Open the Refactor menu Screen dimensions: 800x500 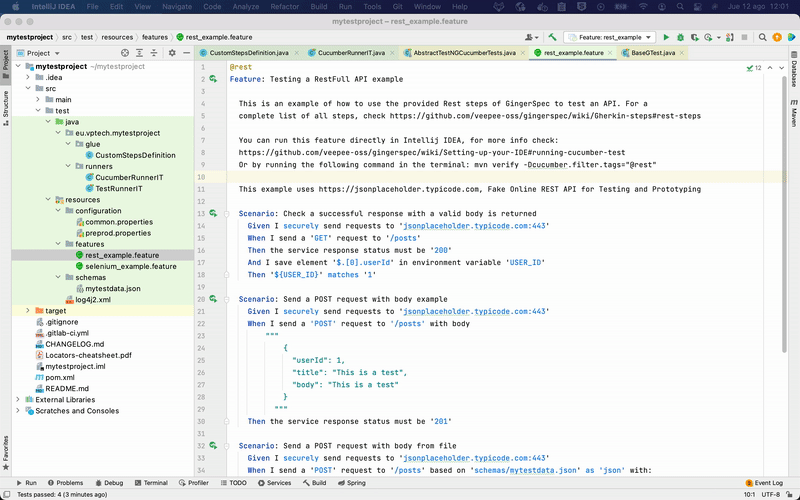(285, 7)
